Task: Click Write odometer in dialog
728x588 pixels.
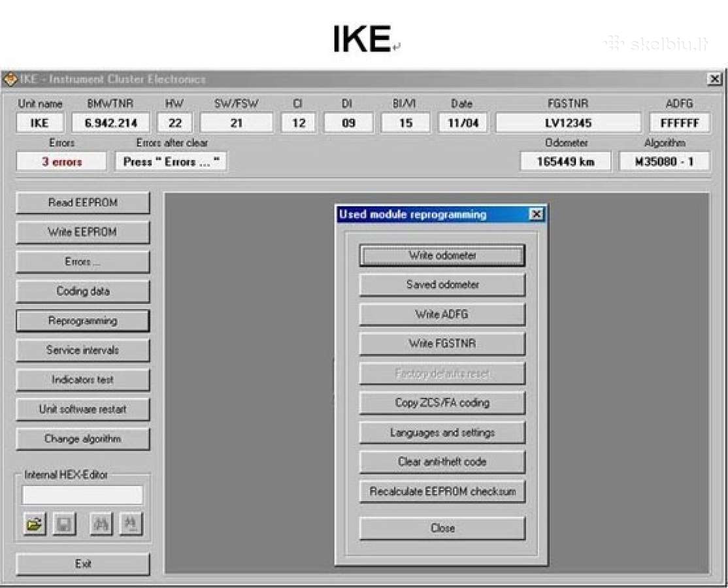Action: pyautogui.click(x=442, y=255)
